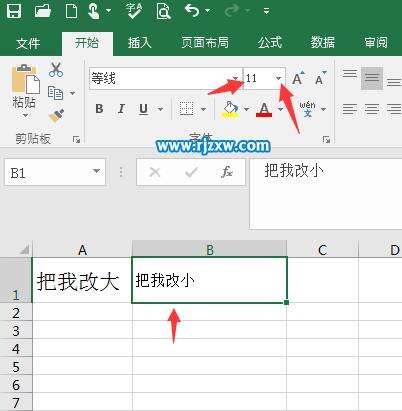Open the 公式 ribbon tab

(270, 43)
